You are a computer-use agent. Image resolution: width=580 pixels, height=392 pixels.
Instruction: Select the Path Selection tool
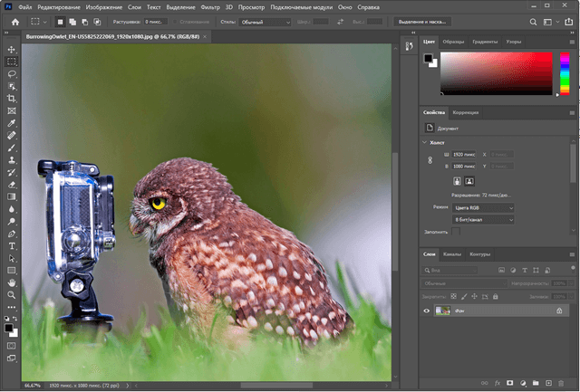coord(12,258)
